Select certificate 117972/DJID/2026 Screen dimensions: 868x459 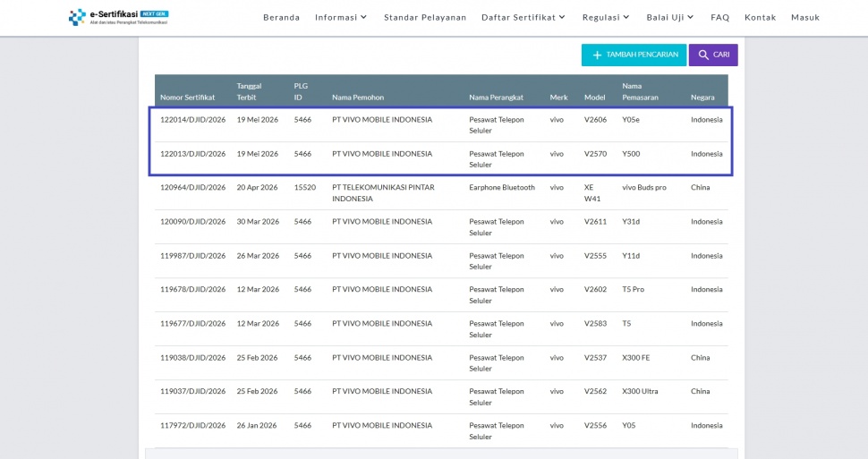192,426
